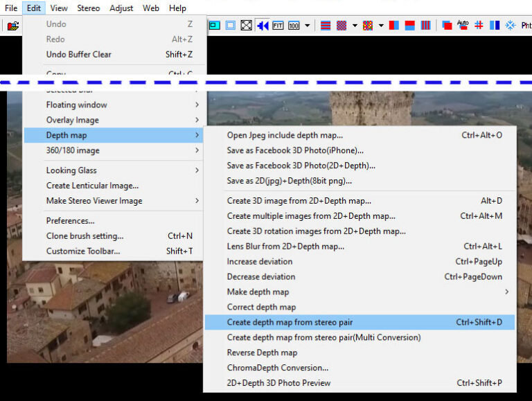Open the Web menu
Screen dimensions: 532x401
[150, 8]
